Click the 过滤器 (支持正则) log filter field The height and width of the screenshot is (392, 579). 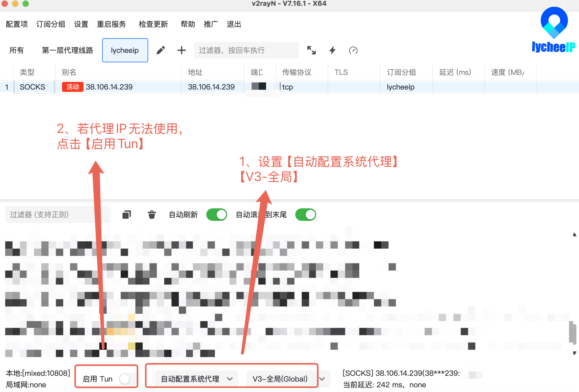[x=57, y=215]
